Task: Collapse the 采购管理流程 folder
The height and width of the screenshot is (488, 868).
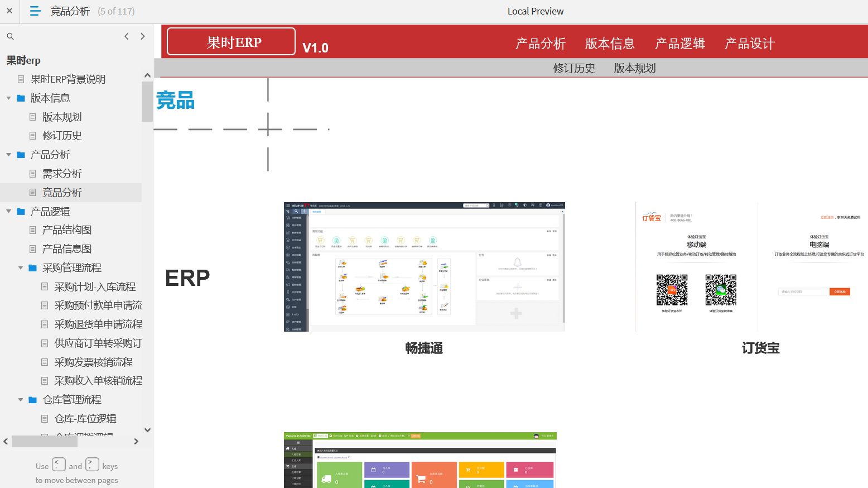Action: (21, 268)
